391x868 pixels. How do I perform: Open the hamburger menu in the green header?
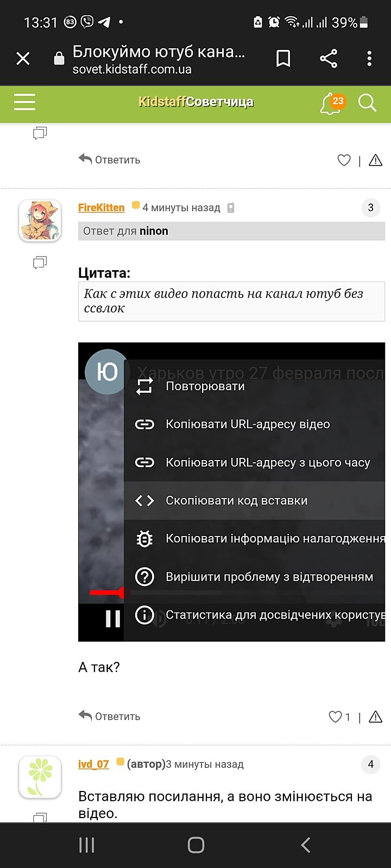click(24, 102)
